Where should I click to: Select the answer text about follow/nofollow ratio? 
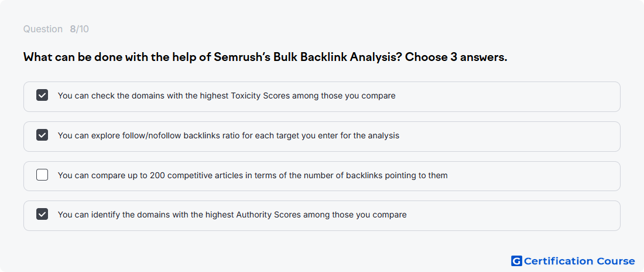coord(228,135)
